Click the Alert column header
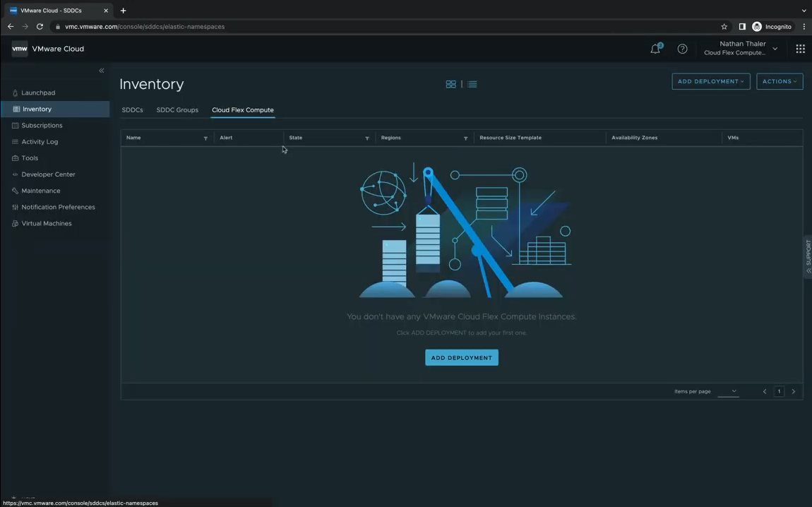The height and width of the screenshot is (507, 812). pyautogui.click(x=227, y=138)
